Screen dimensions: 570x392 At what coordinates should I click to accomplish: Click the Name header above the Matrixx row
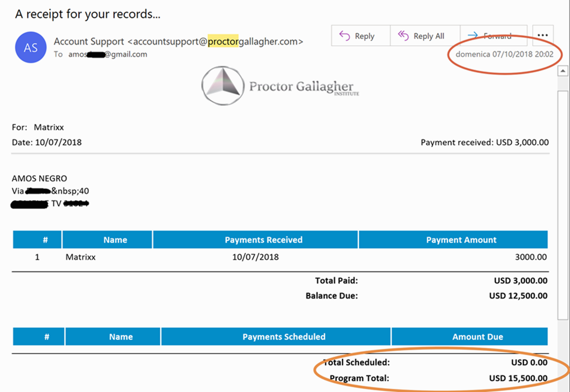tap(115, 240)
